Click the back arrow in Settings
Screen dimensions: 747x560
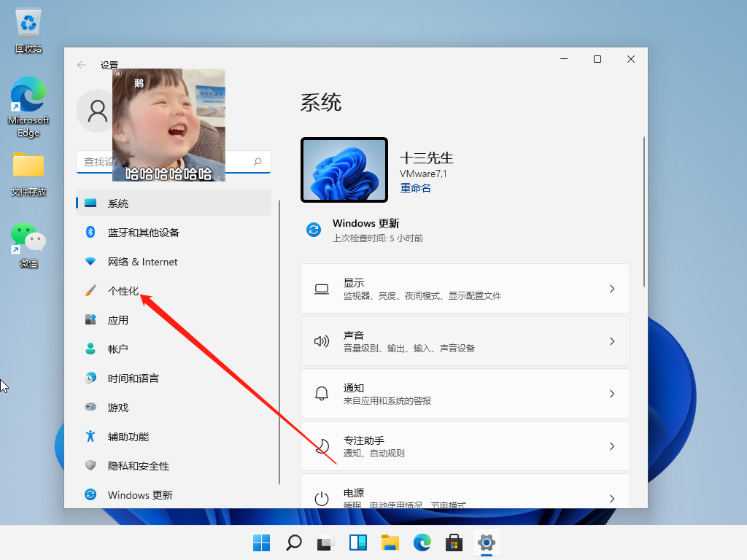click(82, 64)
